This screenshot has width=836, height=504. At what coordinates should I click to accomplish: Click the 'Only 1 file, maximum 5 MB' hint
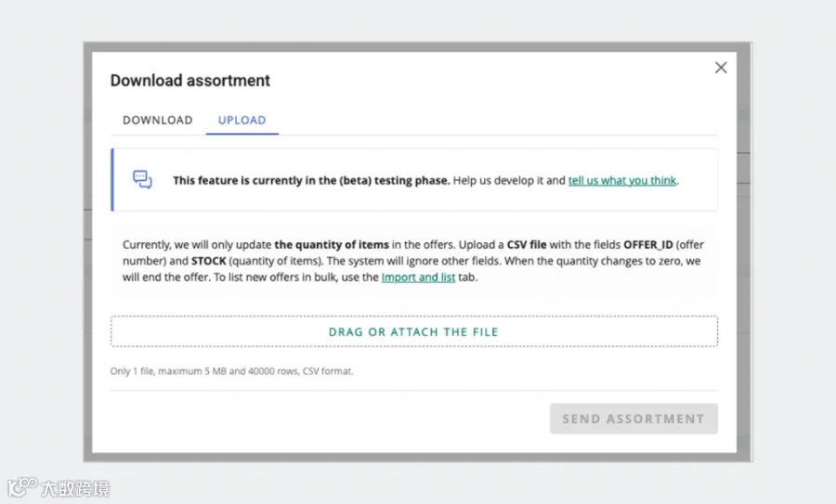point(232,371)
